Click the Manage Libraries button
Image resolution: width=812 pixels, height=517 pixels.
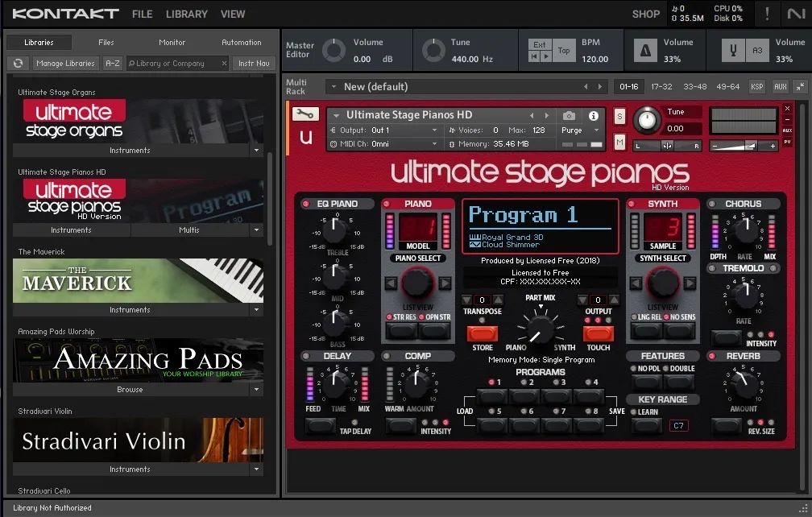coord(65,63)
